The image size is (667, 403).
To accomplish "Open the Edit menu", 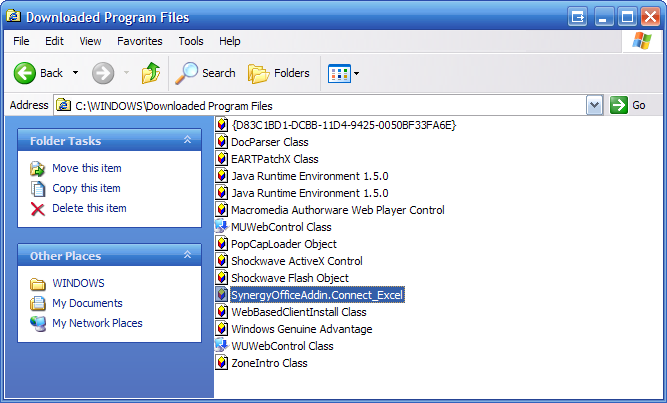I will click(x=54, y=41).
